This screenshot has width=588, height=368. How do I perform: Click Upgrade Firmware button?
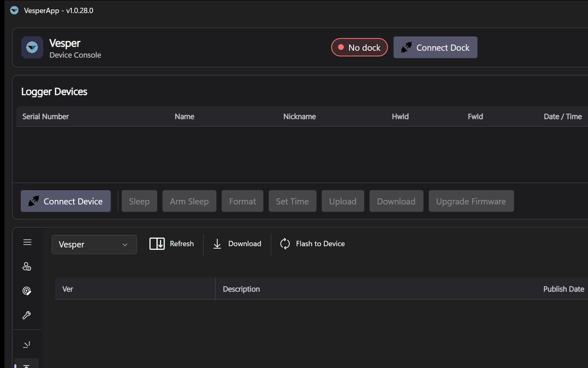coord(471,201)
